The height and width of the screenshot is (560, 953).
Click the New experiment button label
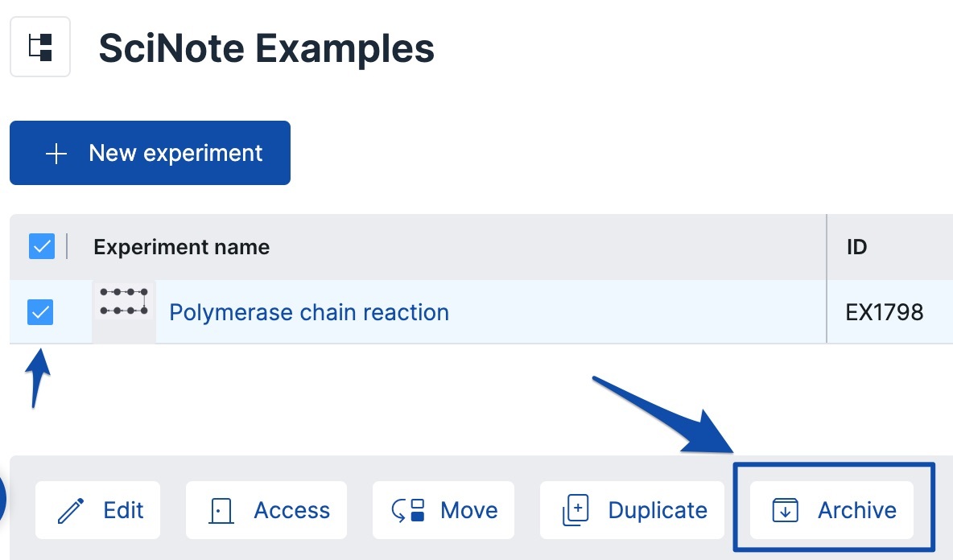175,153
